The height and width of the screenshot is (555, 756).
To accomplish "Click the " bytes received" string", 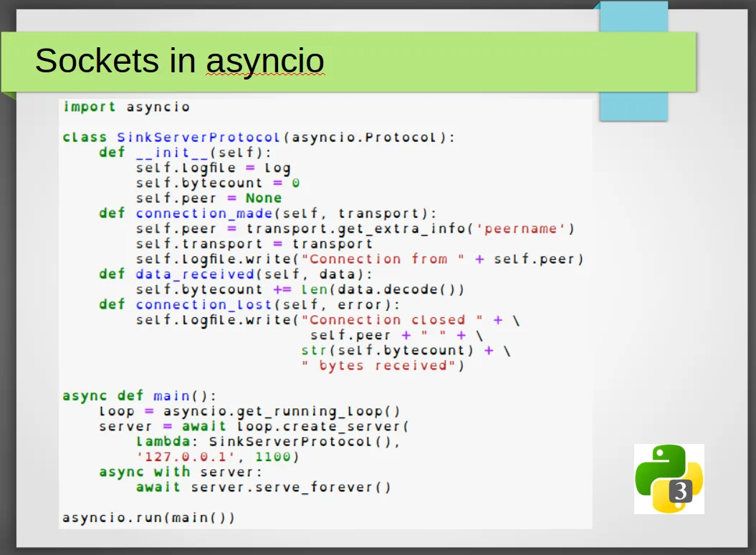I will pyautogui.click(x=378, y=365).
